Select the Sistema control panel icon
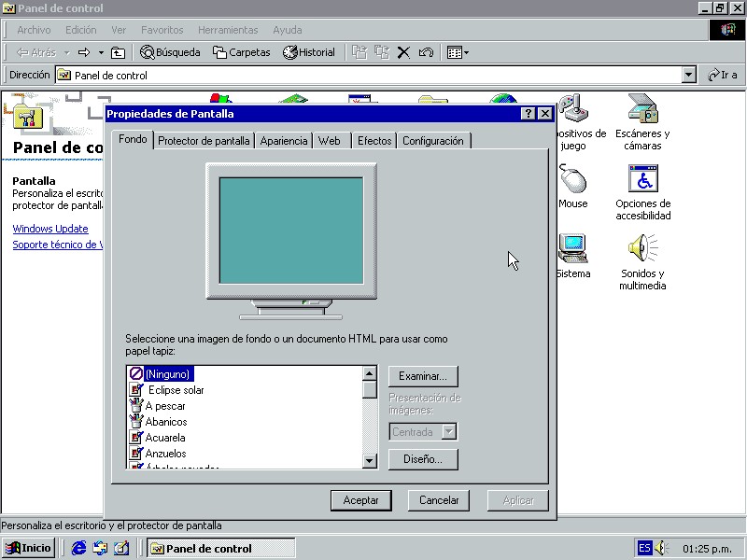 click(573, 257)
